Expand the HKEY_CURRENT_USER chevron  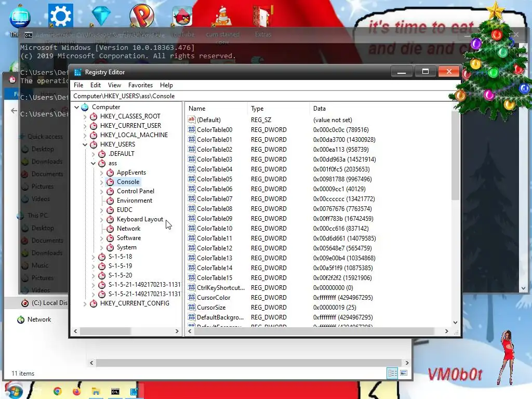point(85,126)
